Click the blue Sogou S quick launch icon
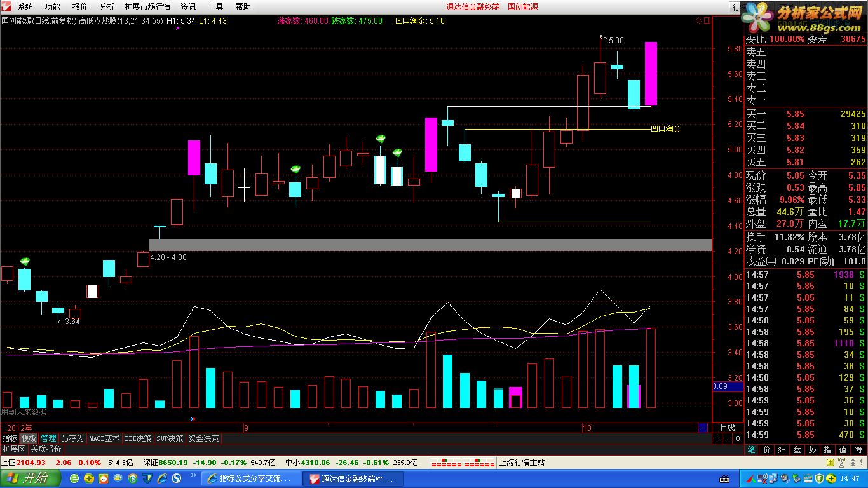The height and width of the screenshot is (488, 868). [x=177, y=478]
